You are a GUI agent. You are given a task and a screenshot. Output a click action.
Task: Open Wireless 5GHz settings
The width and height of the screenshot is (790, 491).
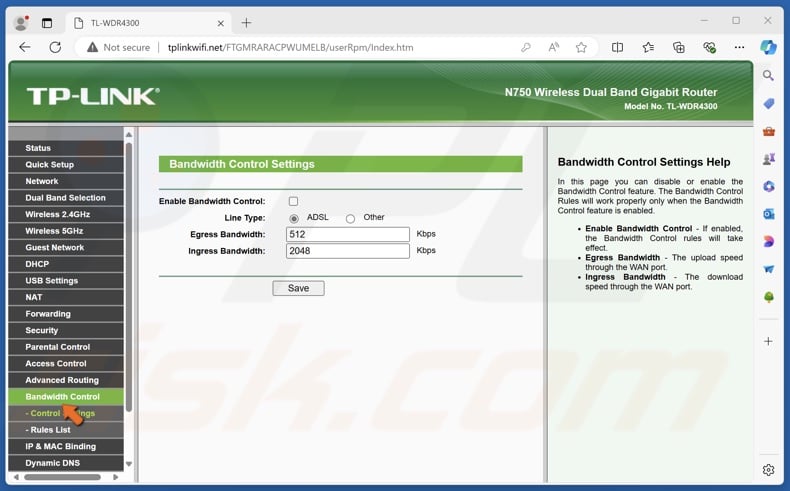66,231
